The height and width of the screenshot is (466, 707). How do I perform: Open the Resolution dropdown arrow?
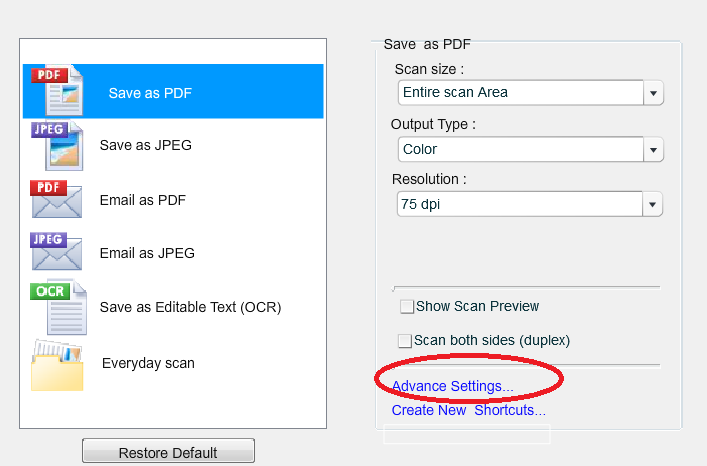tap(653, 205)
